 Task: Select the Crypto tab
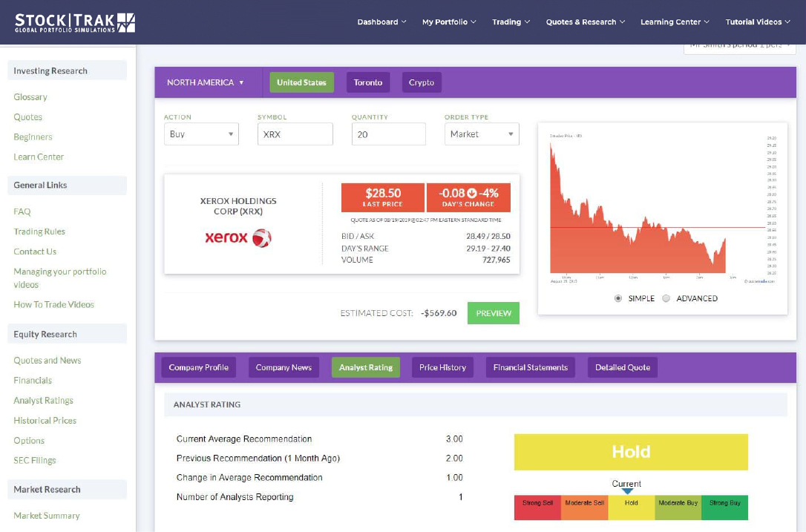click(x=422, y=82)
